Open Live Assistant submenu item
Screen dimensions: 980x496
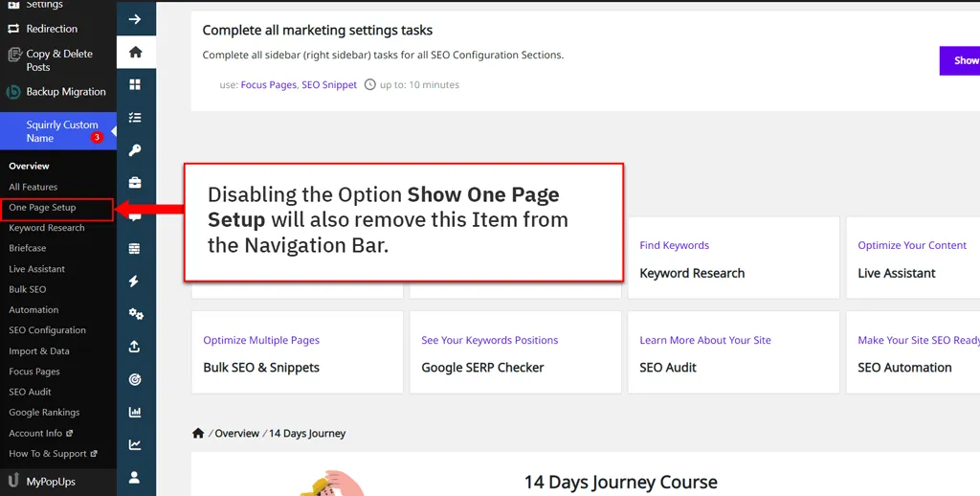click(x=37, y=268)
